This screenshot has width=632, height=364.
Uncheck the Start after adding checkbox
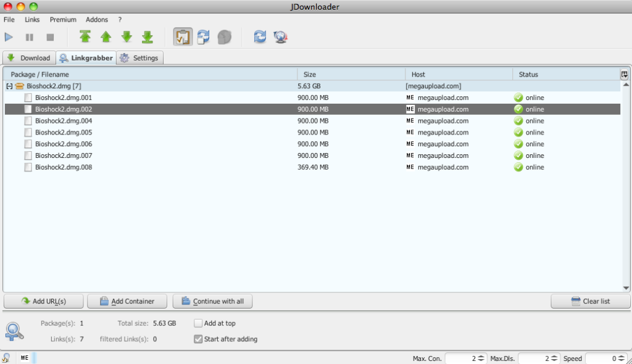(x=198, y=339)
